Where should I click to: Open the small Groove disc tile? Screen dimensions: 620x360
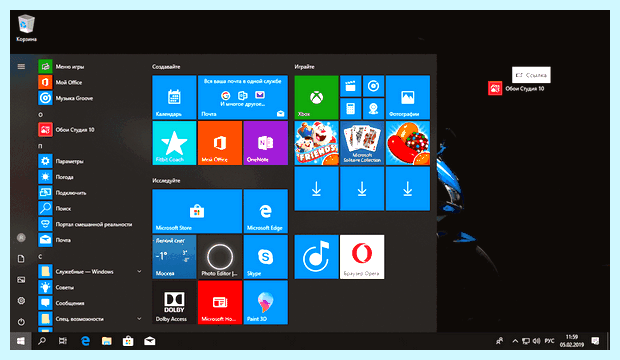click(373, 86)
